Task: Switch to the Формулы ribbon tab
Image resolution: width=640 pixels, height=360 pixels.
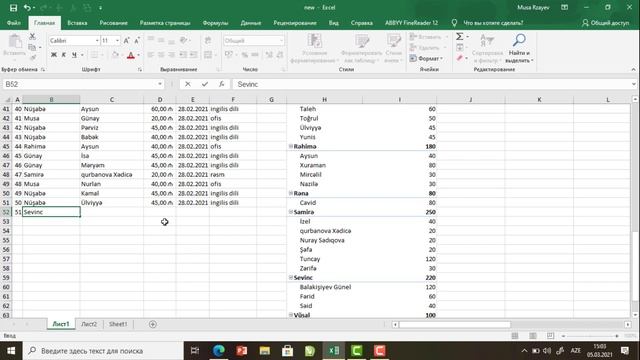Action: 215,23
